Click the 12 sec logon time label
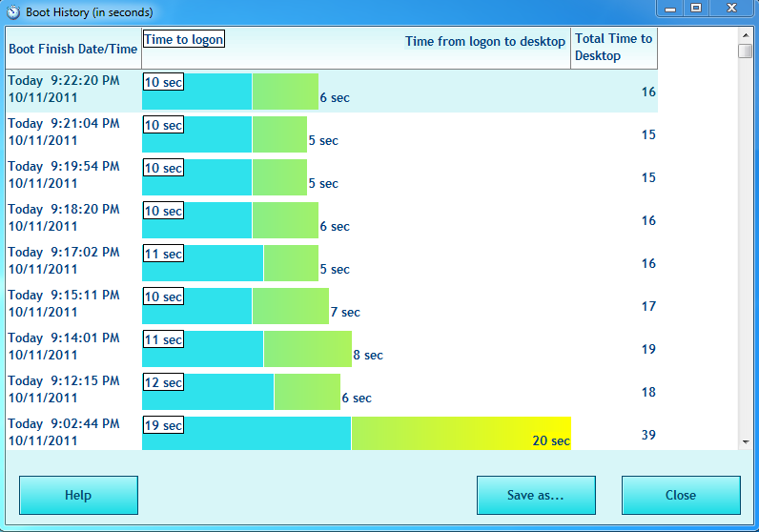This screenshot has height=532, width=759. pyautogui.click(x=164, y=382)
